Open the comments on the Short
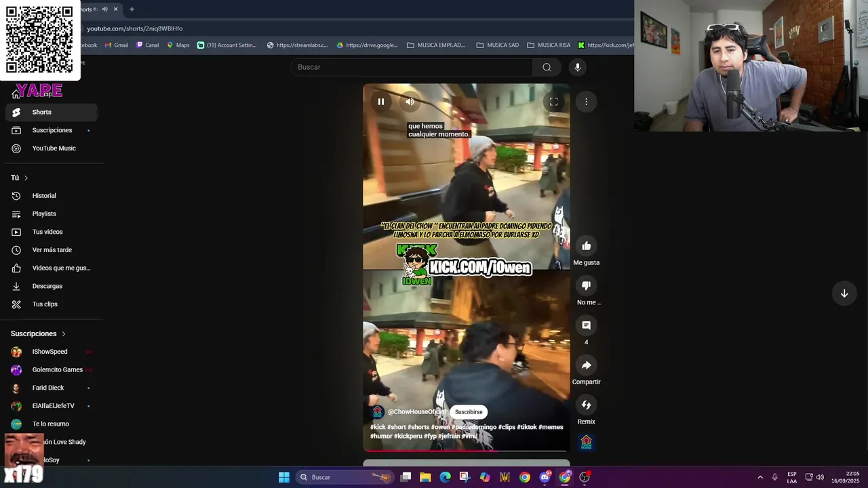This screenshot has height=488, width=868. [x=587, y=325]
